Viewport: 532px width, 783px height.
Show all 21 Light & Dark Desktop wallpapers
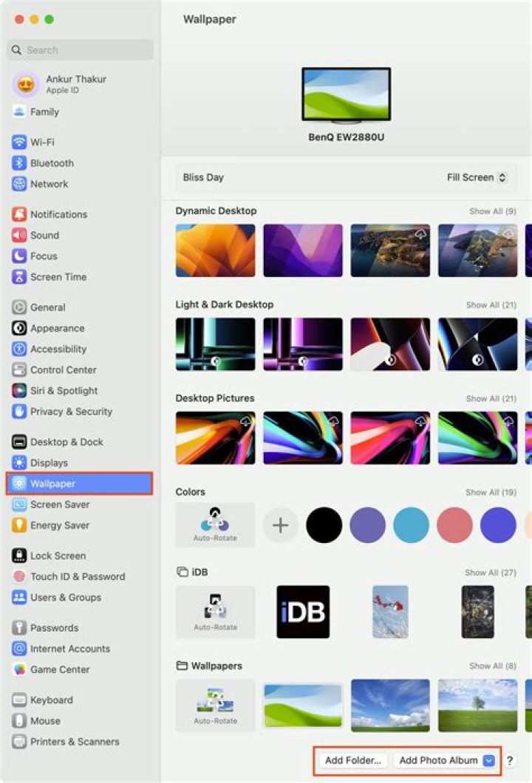(491, 304)
